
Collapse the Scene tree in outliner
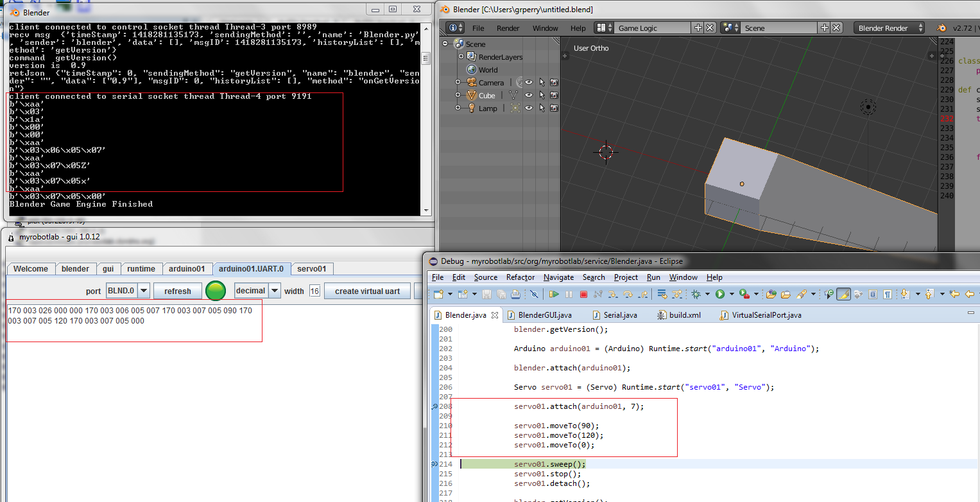[x=446, y=44]
